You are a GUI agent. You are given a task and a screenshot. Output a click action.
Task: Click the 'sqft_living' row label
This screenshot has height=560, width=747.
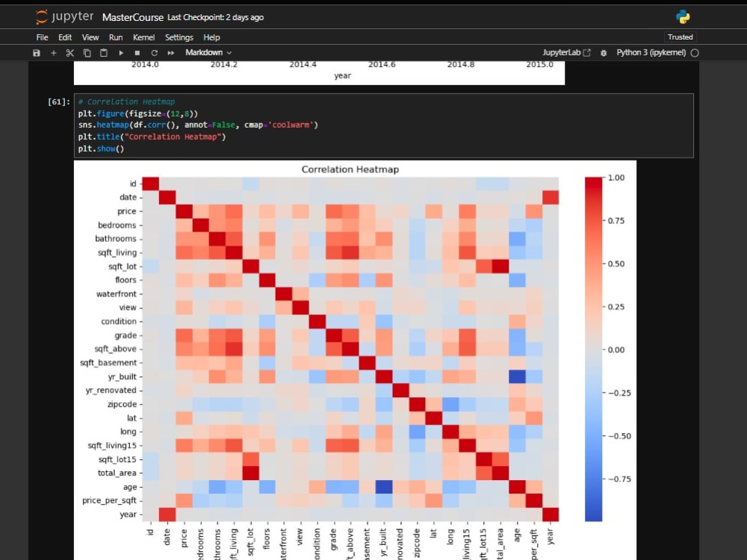click(117, 252)
